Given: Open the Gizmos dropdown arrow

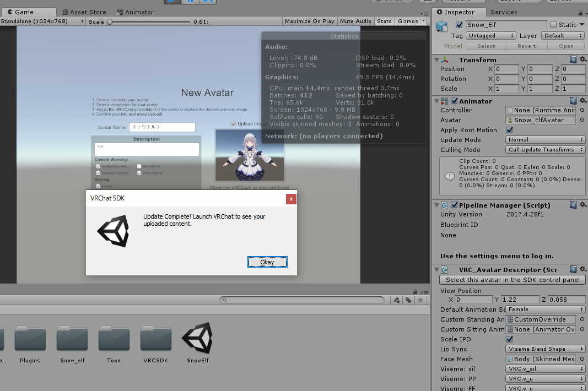Looking at the screenshot, I should [x=424, y=21].
